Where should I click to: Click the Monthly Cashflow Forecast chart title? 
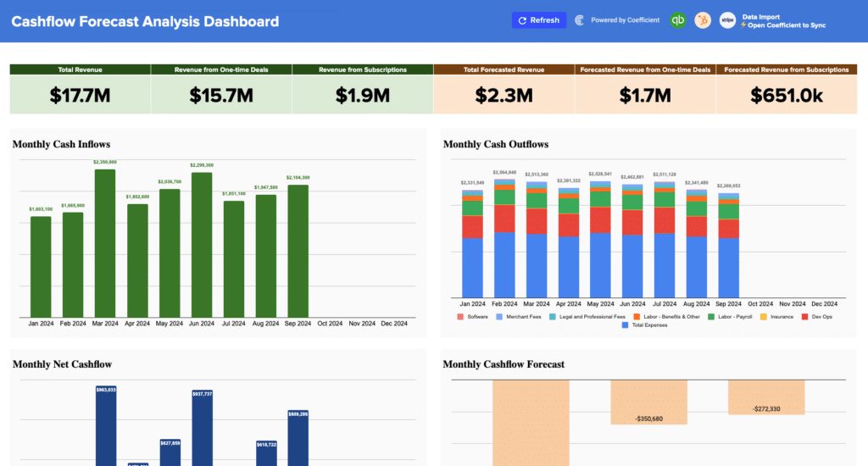tap(504, 364)
